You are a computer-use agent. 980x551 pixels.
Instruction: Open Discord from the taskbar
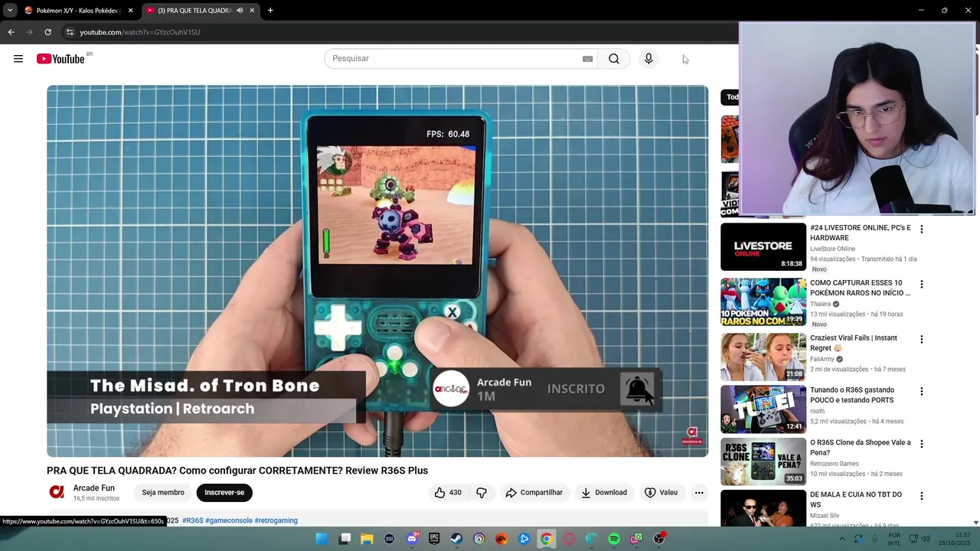tap(412, 539)
